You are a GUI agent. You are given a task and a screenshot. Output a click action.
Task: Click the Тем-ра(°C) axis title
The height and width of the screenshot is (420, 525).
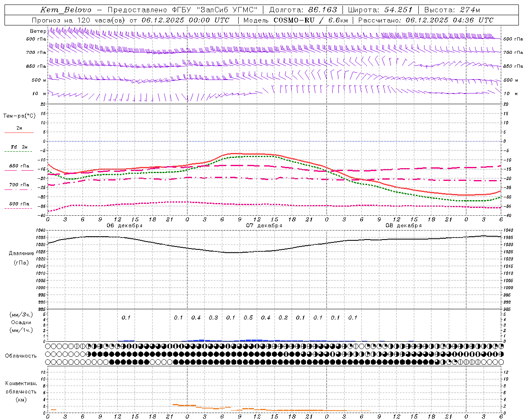(19, 116)
